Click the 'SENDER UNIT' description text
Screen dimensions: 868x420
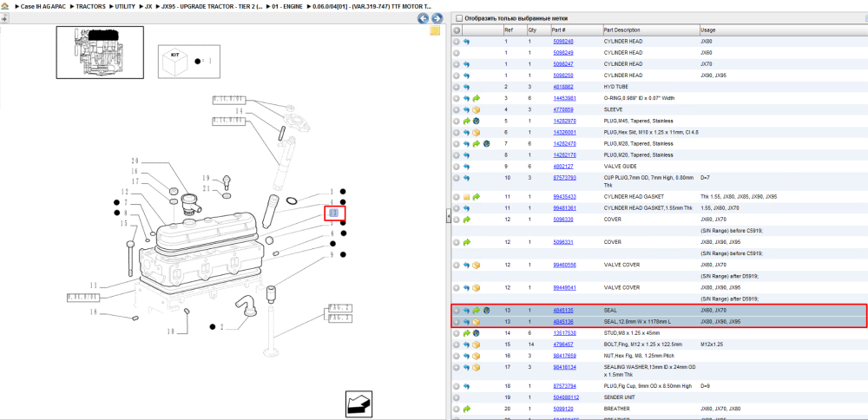coord(619,397)
